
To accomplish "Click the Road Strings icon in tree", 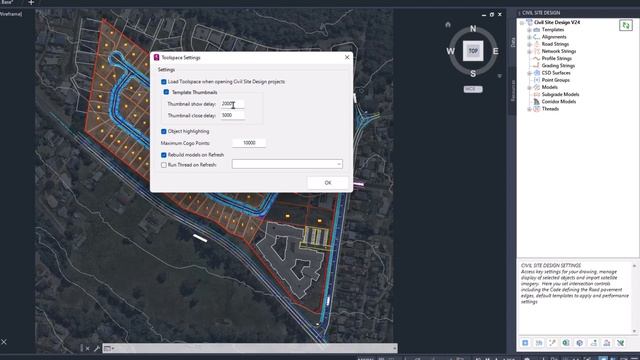I will 537,44.
